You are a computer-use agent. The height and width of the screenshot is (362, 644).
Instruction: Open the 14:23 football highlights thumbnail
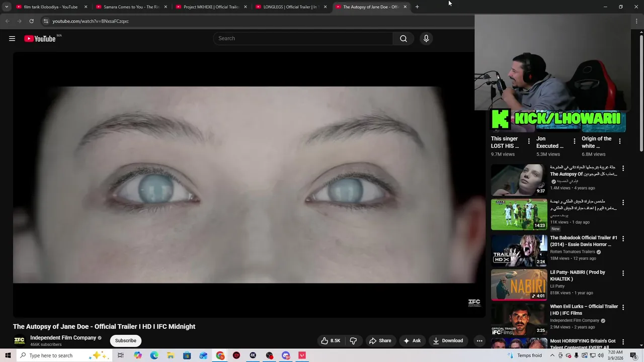pos(519,214)
